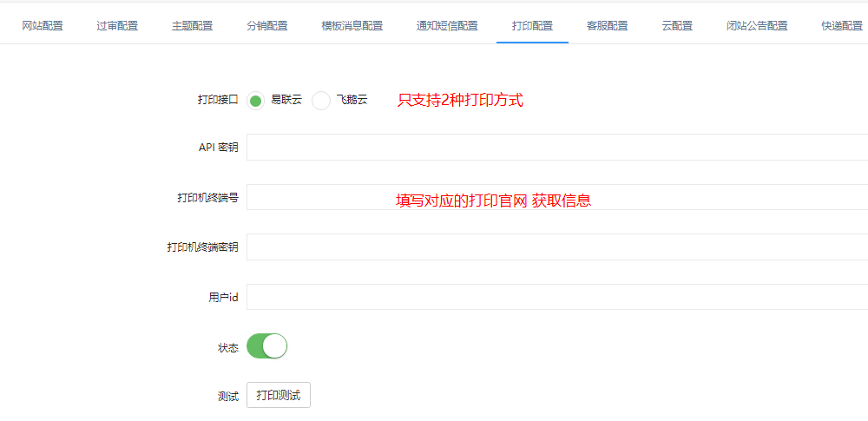
Task: Click the 打印测试 button
Action: [279, 396]
